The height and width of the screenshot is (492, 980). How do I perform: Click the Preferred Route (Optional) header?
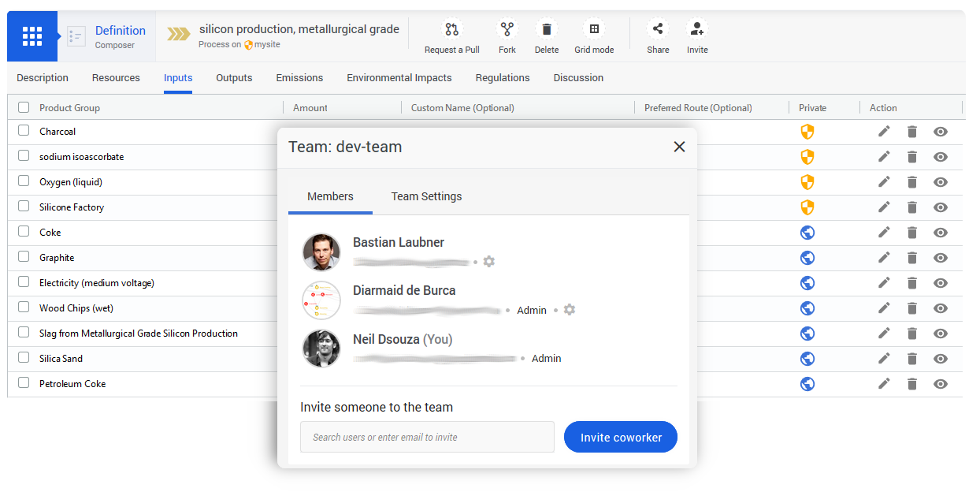tap(698, 108)
